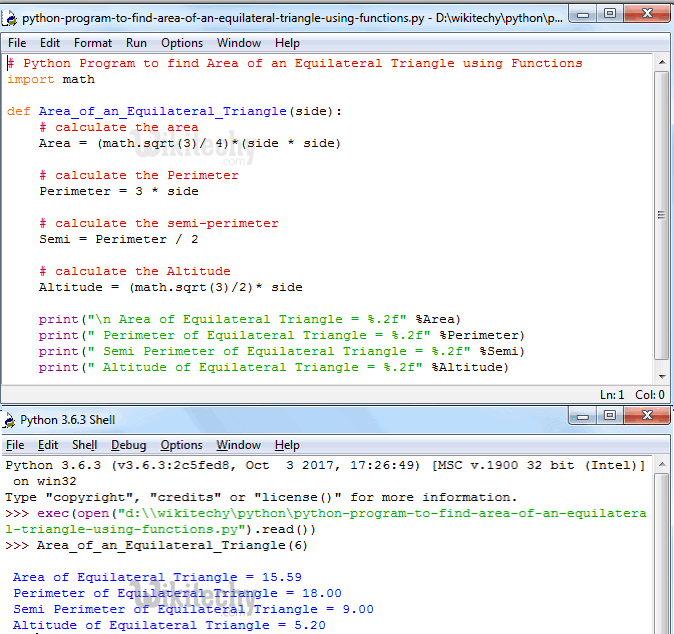Open the Options menu in Python Shell

click(181, 445)
